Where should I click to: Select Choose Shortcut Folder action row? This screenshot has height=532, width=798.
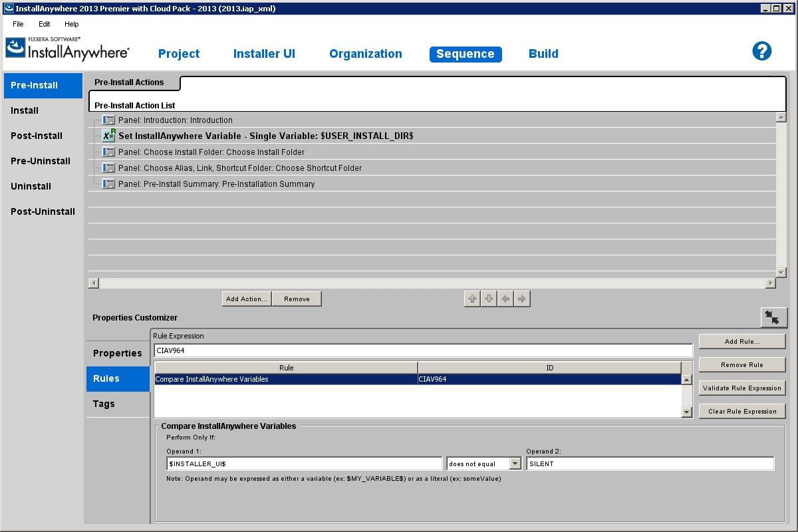(432, 168)
